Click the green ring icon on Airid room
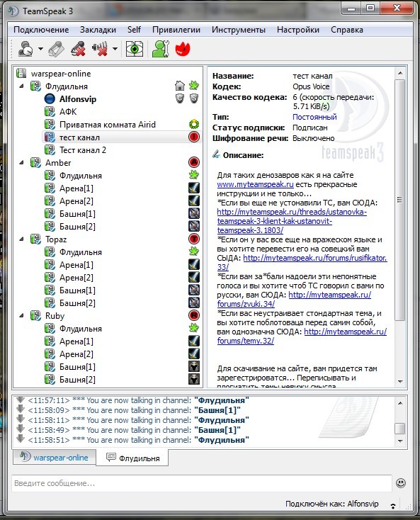The image size is (420, 520). [194, 125]
